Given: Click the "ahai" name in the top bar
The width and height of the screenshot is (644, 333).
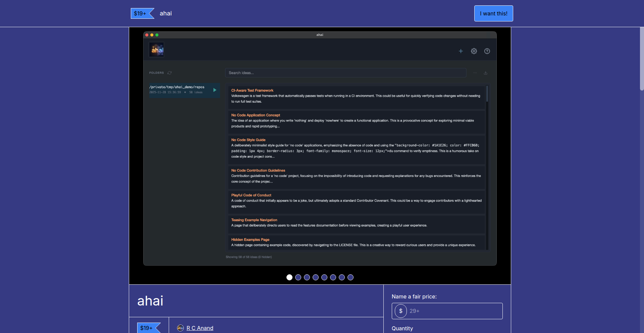Looking at the screenshot, I should pos(166,13).
